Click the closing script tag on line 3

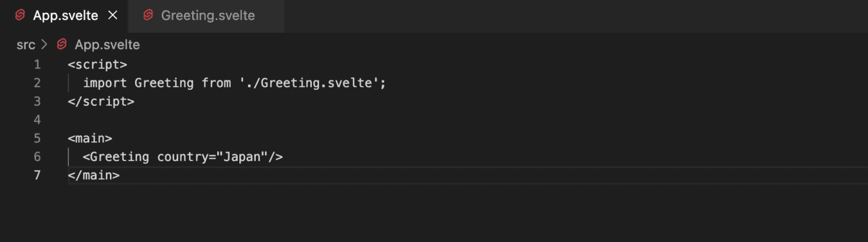pyautogui.click(x=101, y=101)
